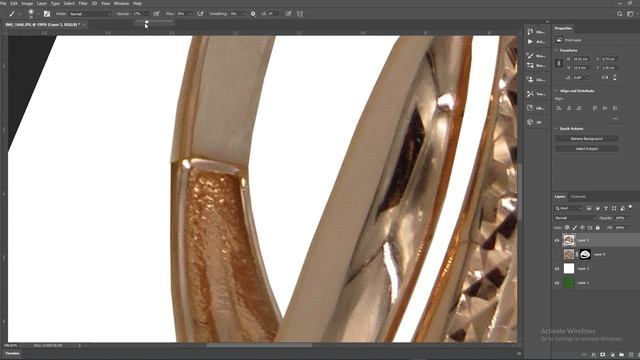Click flip vertical in Transform section
Image resolution: width=640 pixels, height=360 pixels.
click(x=614, y=77)
